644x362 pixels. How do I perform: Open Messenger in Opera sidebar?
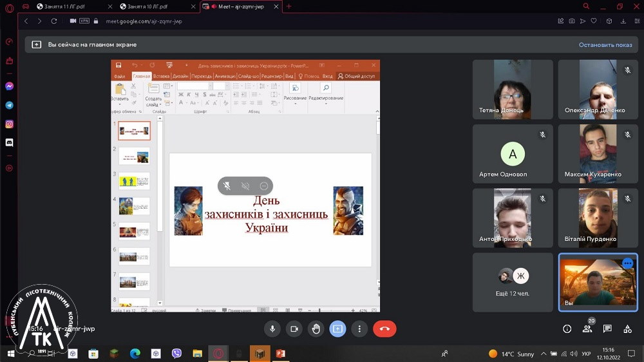[9, 86]
